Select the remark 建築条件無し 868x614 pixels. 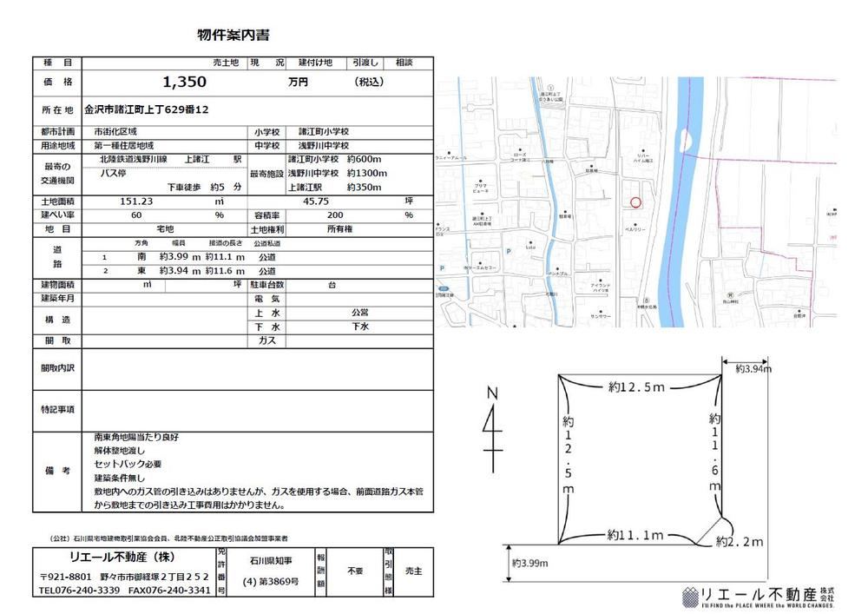119,478
